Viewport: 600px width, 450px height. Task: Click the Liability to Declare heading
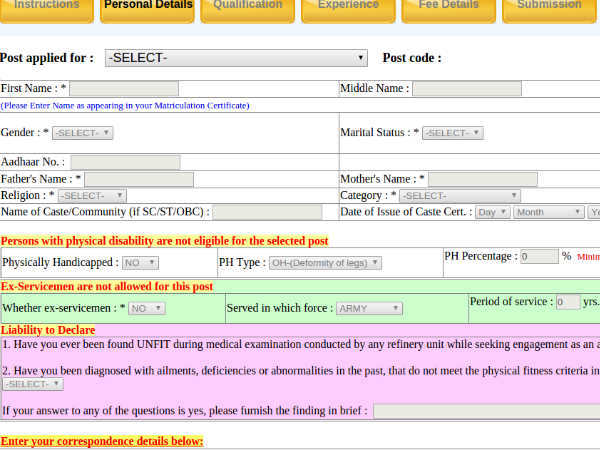tap(48, 330)
